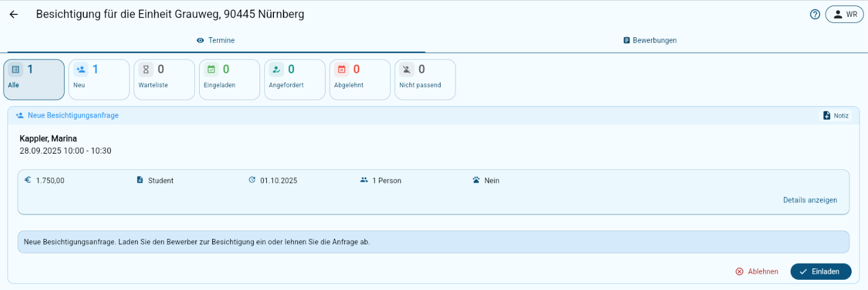868x290 pixels.
Task: Filter by Angefordert status
Action: point(294,79)
